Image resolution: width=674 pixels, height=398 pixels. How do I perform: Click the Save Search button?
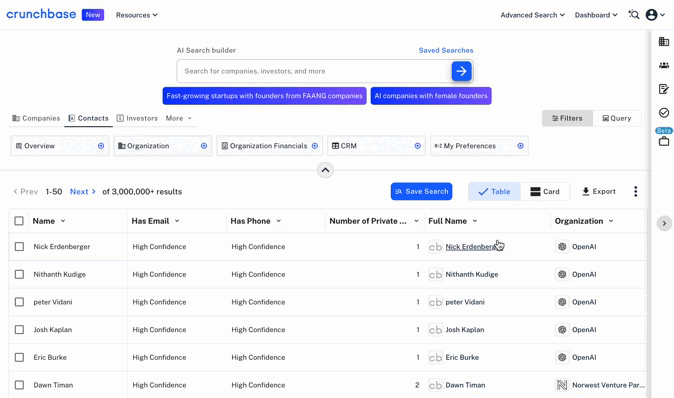[x=421, y=192]
